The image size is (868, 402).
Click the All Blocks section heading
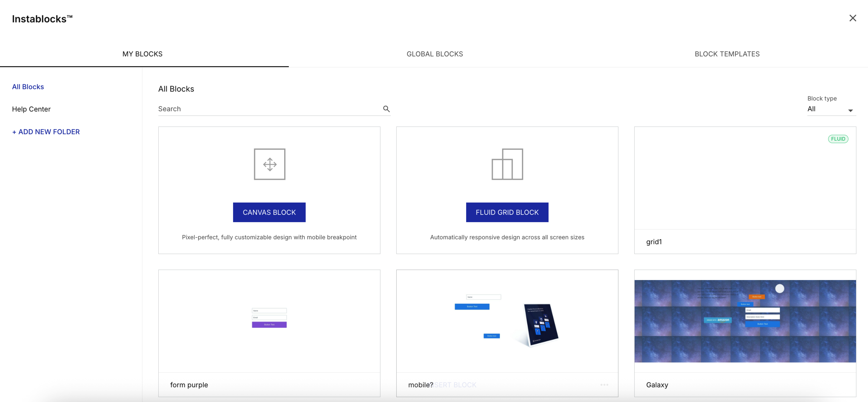point(176,89)
